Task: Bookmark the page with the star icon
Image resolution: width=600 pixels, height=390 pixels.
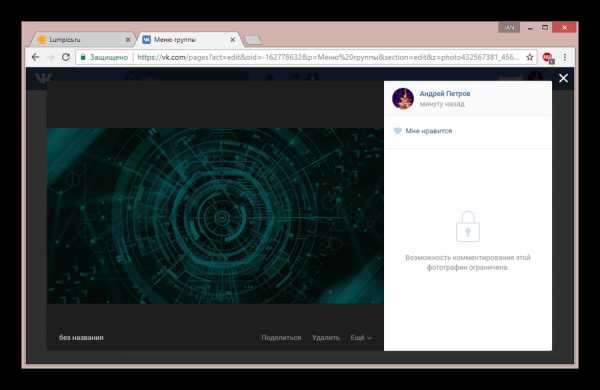Action: (x=529, y=57)
